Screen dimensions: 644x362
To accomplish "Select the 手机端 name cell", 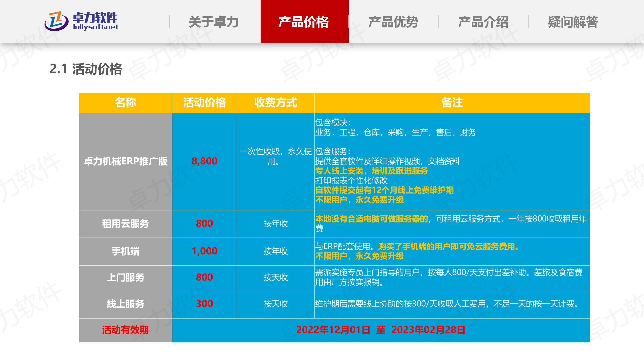I will point(126,252).
